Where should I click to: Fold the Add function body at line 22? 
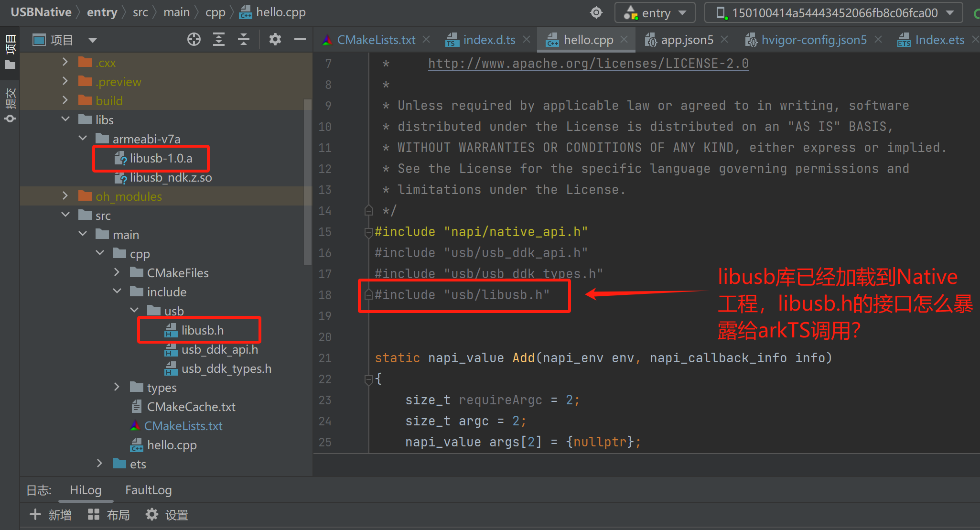pyautogui.click(x=368, y=379)
